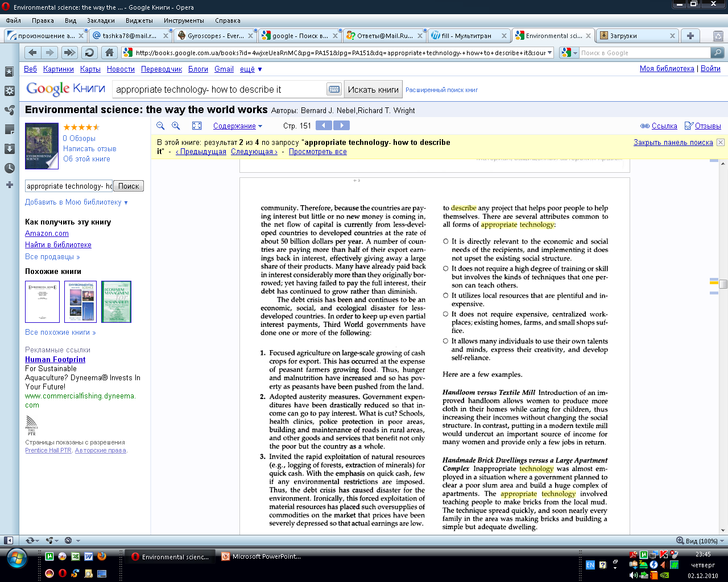Open the Правка menu
This screenshot has width=728, height=582.
click(x=43, y=20)
